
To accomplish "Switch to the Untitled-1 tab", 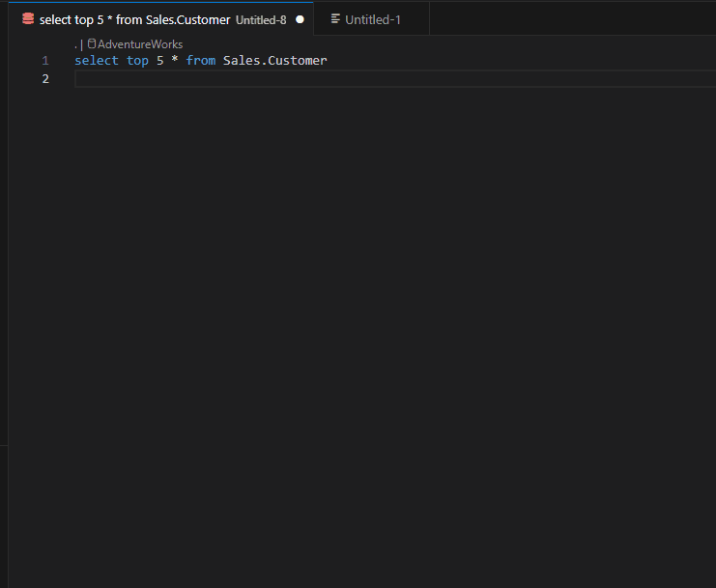I will coord(372,19).
